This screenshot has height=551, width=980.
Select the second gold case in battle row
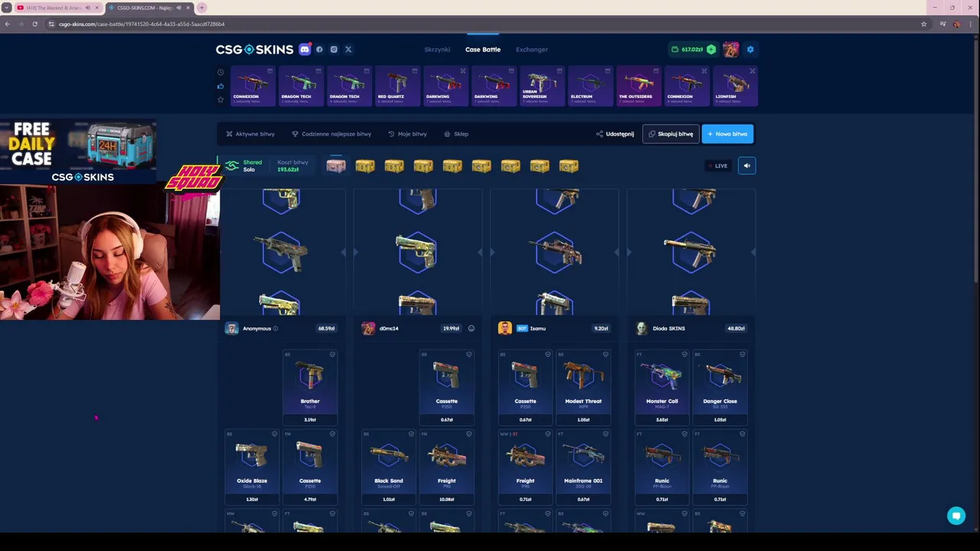coord(394,166)
